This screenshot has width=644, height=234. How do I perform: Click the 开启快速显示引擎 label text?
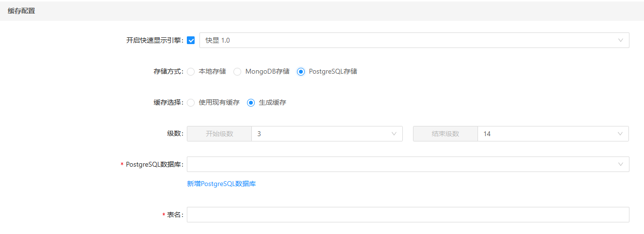(x=155, y=40)
